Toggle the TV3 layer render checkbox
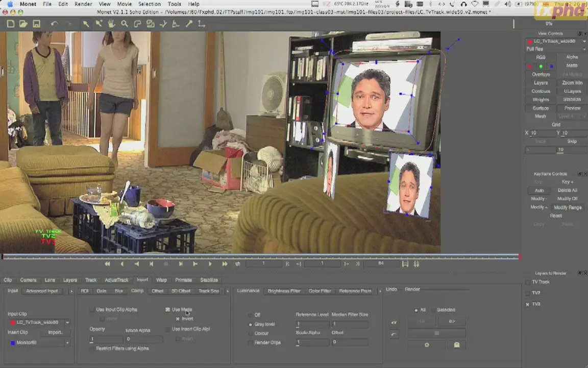Screen dimensions: 588x368 click(528, 304)
